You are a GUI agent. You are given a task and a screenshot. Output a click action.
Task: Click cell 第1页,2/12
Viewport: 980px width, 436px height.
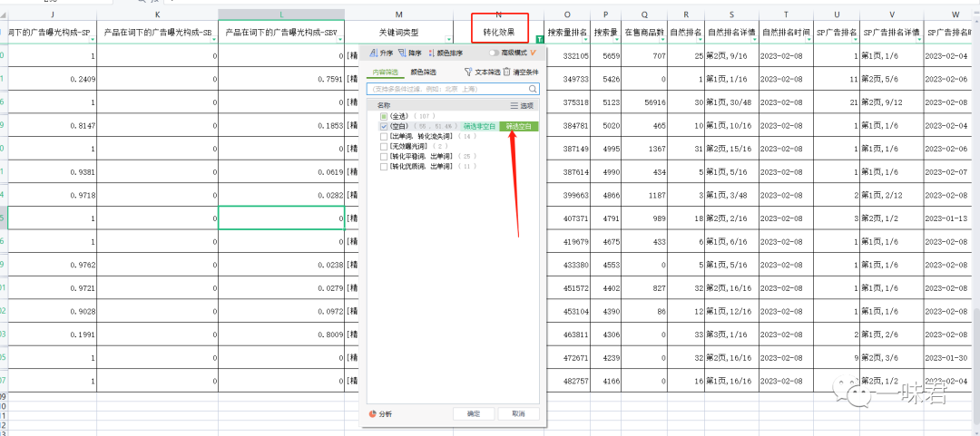tap(891, 195)
